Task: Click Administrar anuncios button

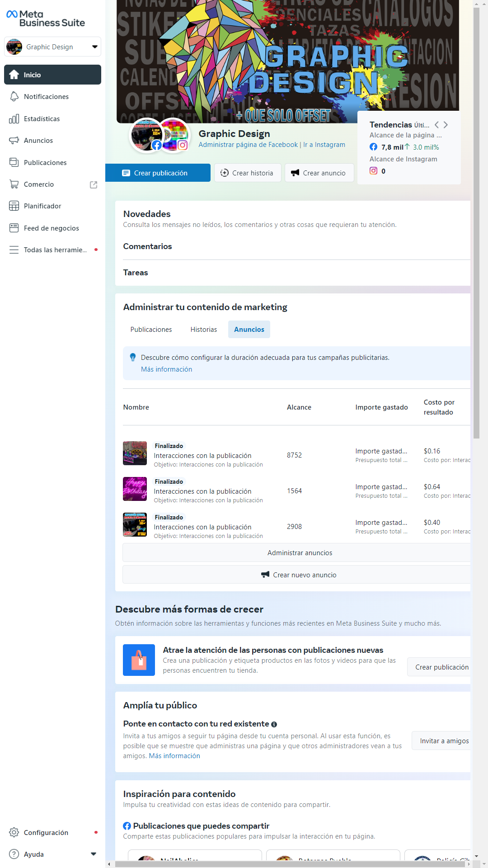Action: click(296, 553)
